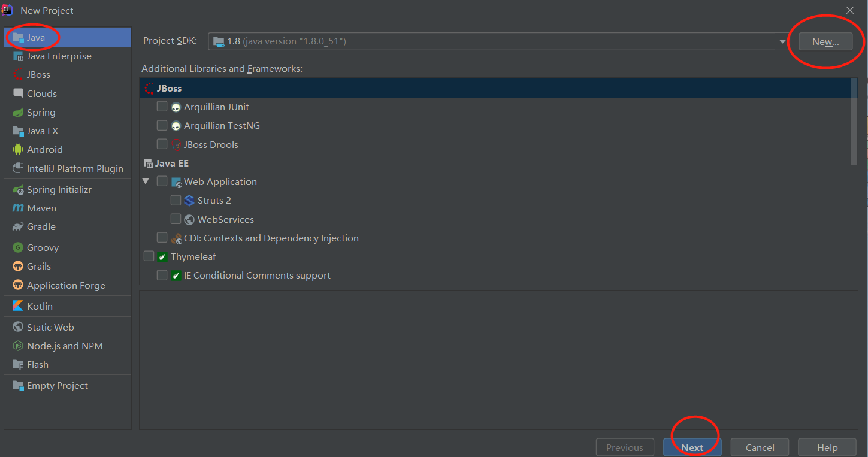868x457 pixels.
Task: Click the Web Application icon
Action: coord(176,182)
